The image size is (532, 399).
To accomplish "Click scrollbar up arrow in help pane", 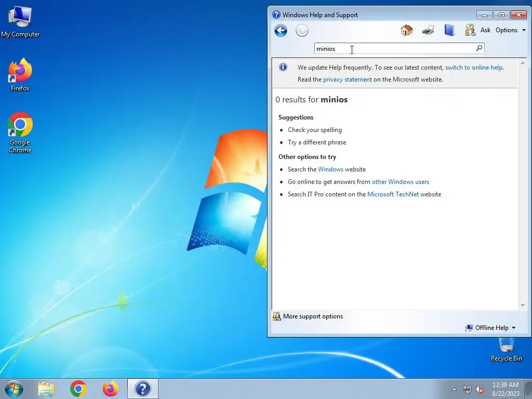I will (523, 63).
